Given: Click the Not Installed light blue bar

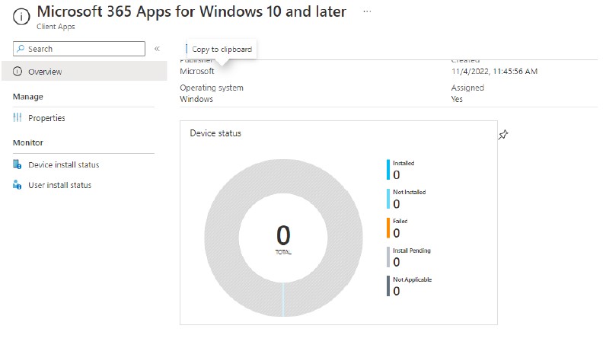Looking at the screenshot, I should 388,199.
